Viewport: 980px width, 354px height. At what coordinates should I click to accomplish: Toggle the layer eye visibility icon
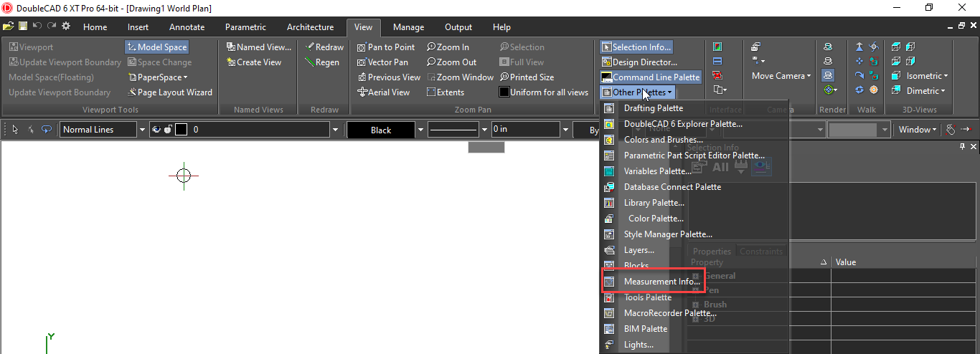156,130
